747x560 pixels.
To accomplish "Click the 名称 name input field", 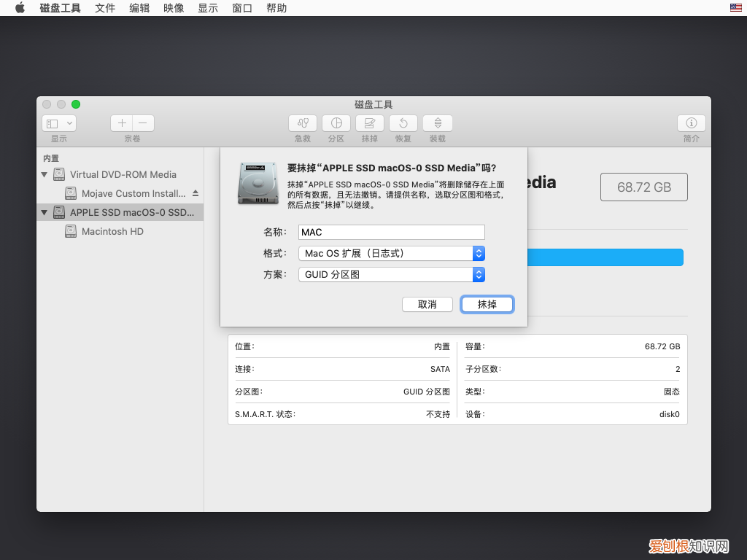I will pyautogui.click(x=392, y=233).
